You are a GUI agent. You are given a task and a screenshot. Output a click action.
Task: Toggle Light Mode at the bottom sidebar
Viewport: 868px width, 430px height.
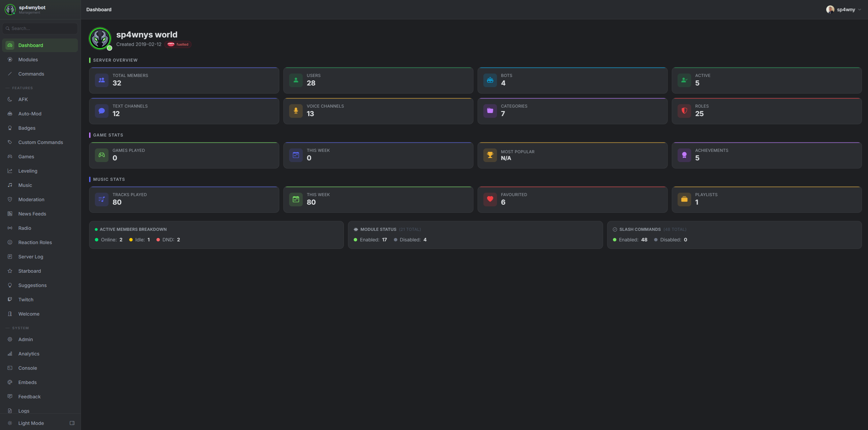(31, 423)
